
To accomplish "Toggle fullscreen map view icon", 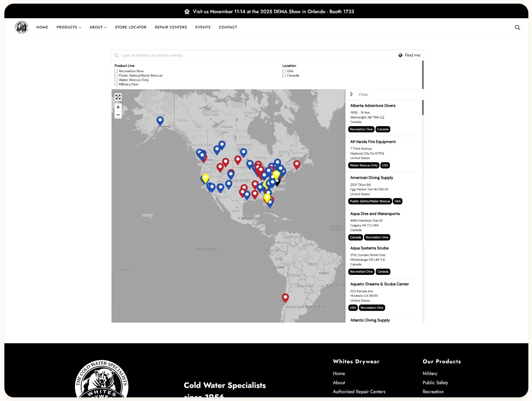I will tap(118, 97).
